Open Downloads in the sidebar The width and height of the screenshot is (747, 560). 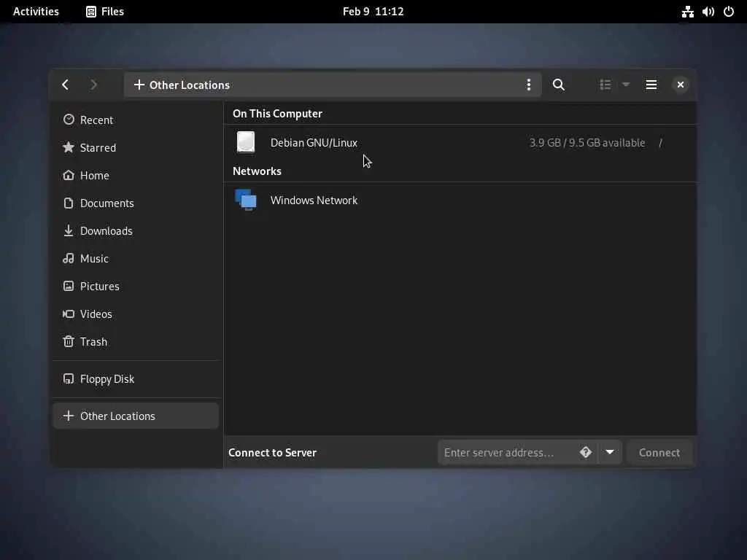pos(135,230)
